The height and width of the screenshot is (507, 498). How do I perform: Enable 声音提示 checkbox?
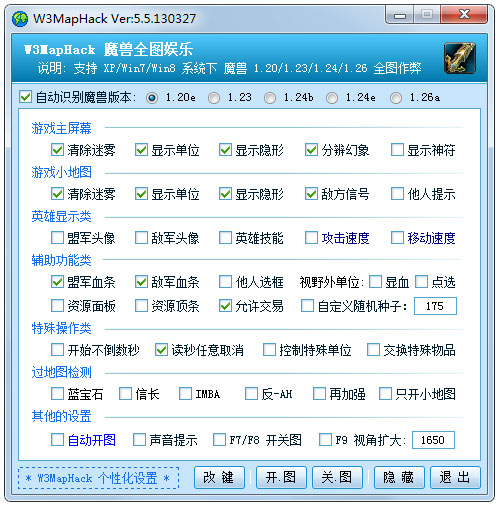click(x=139, y=440)
